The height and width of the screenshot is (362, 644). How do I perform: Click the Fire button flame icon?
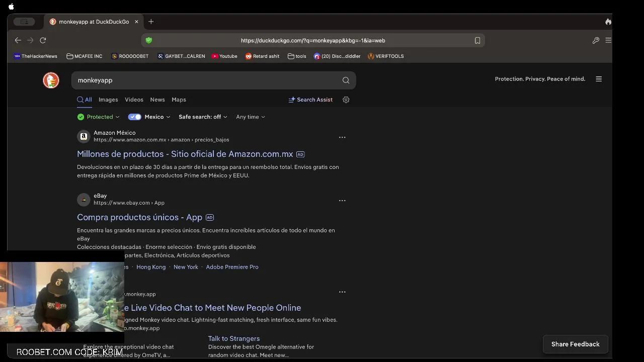(608, 22)
